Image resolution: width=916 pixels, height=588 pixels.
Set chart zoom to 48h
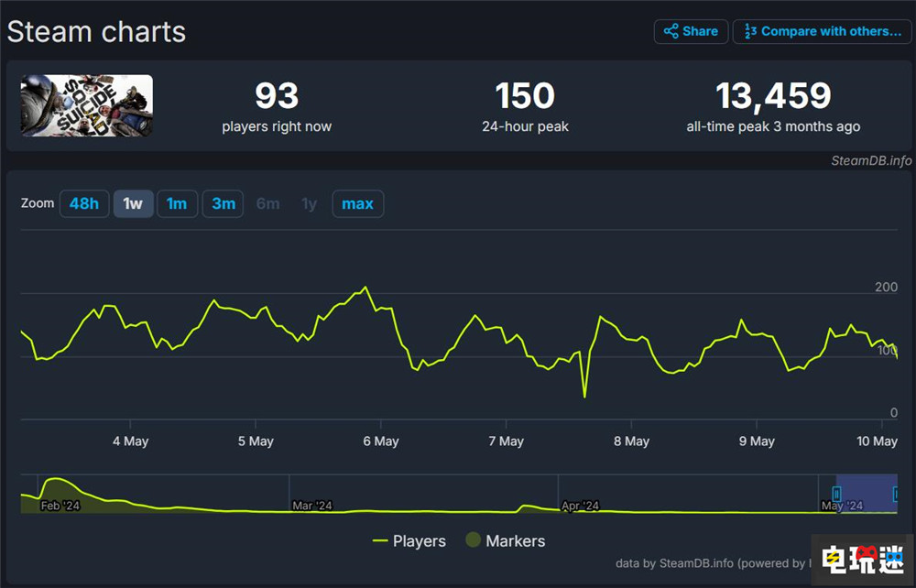point(84,203)
